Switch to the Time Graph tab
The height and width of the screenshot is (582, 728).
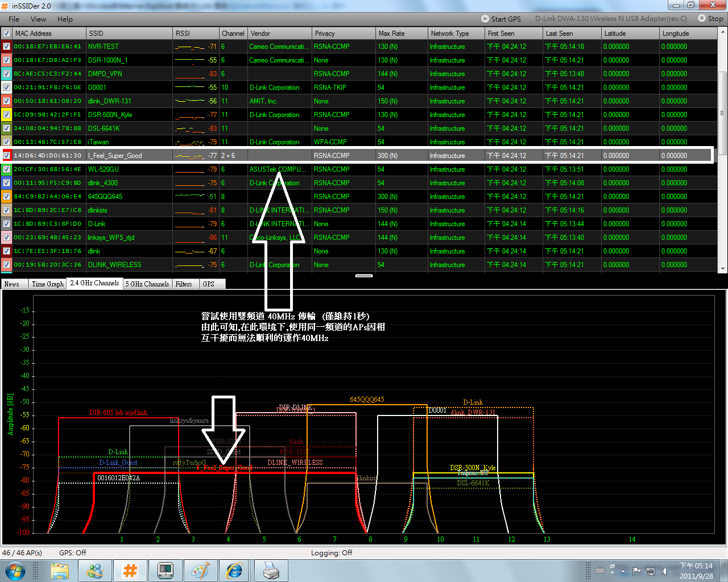point(48,284)
